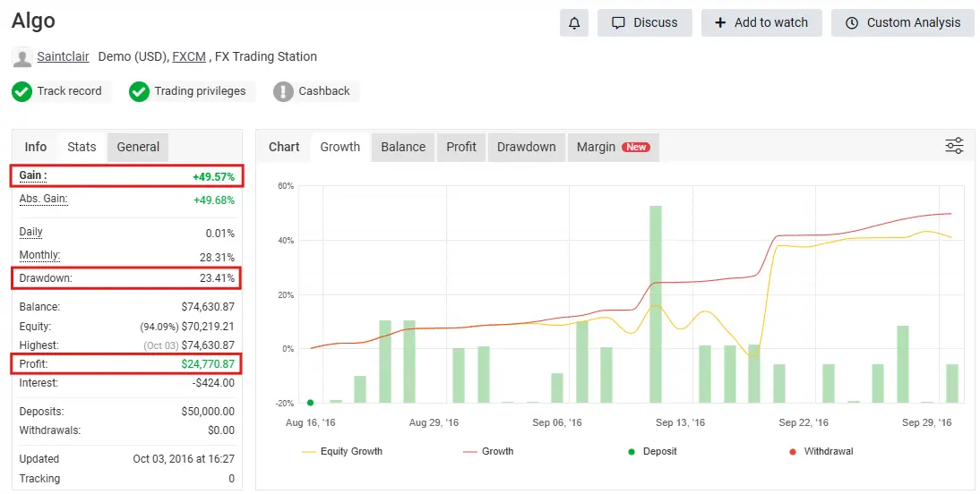The height and width of the screenshot is (494, 980).
Task: Open chart settings sliders icon
Action: [954, 146]
